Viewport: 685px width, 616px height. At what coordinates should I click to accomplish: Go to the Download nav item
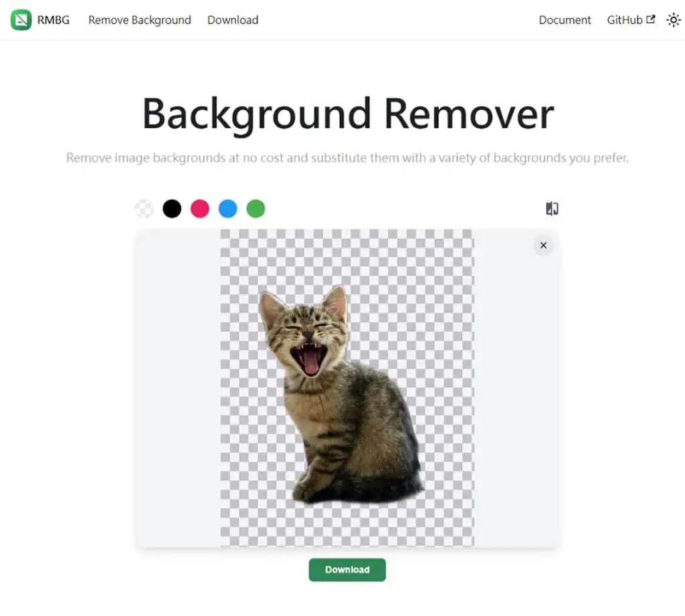(x=233, y=20)
